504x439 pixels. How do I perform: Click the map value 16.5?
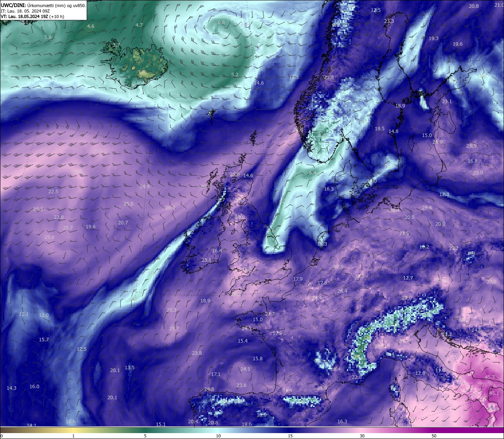329,189
